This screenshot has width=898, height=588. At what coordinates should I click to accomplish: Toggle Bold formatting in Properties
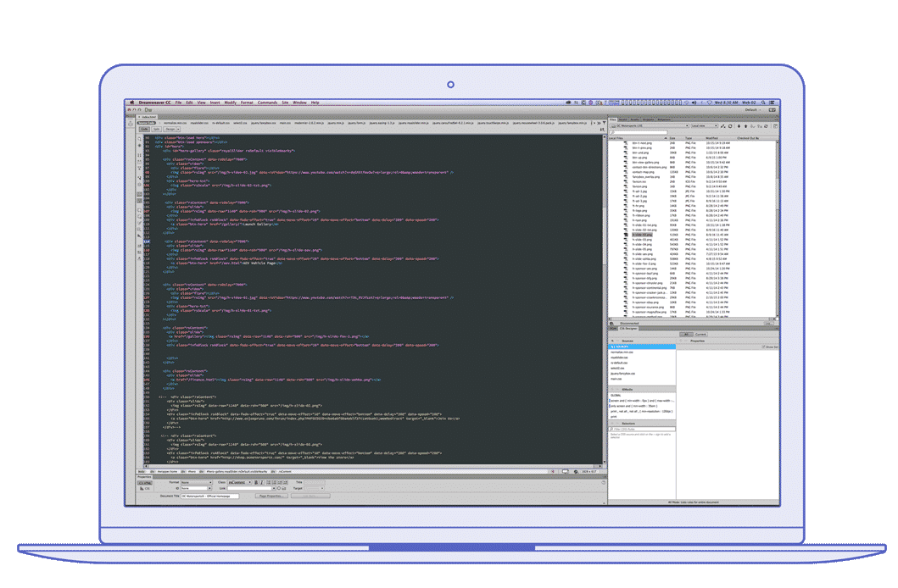coord(256,482)
